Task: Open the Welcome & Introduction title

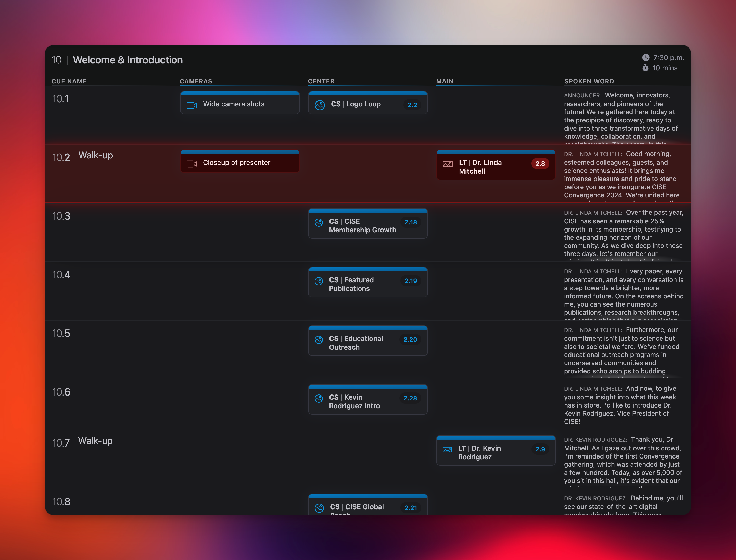Action: [128, 60]
